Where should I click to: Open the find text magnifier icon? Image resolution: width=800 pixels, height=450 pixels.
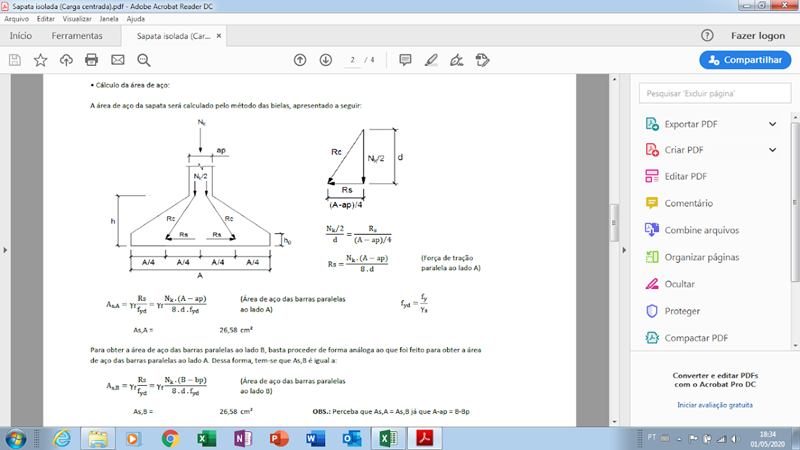144,60
